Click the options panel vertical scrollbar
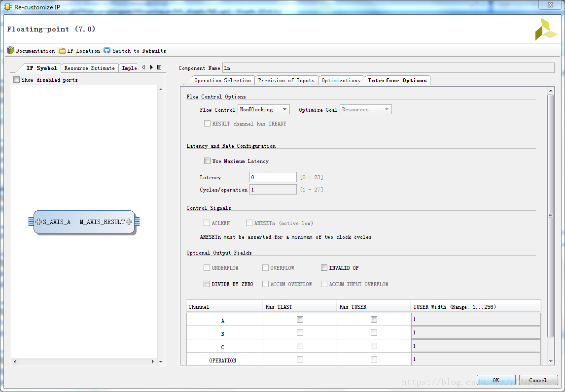 click(x=550, y=216)
